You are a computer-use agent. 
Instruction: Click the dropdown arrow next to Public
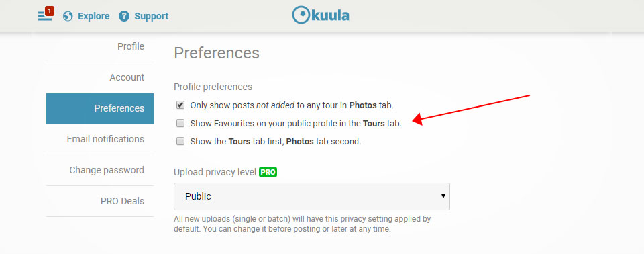(443, 196)
